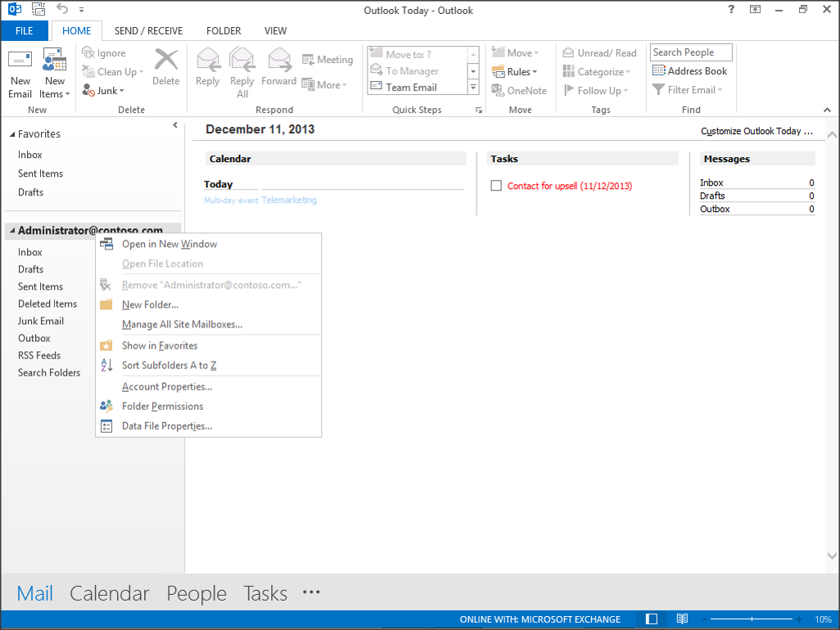This screenshot has width=840, height=630.
Task: Open the Address Book
Action: pos(689,71)
